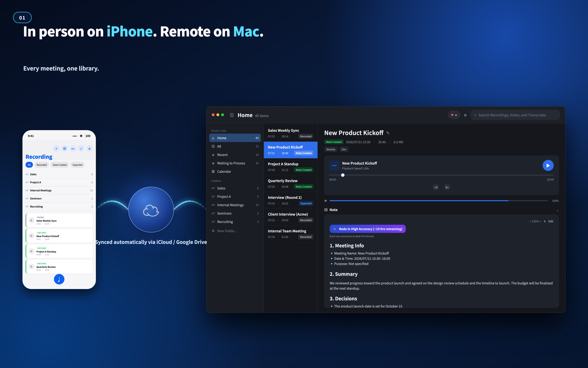588x368 pixels.
Task: Open the Seminars folder on the phone
Action: coord(59,198)
